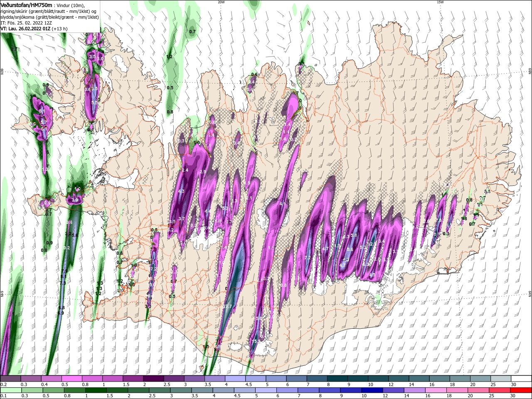Click the upper legend swatch between 4.5 and 5
532x399 pixels.
[x=255, y=379]
